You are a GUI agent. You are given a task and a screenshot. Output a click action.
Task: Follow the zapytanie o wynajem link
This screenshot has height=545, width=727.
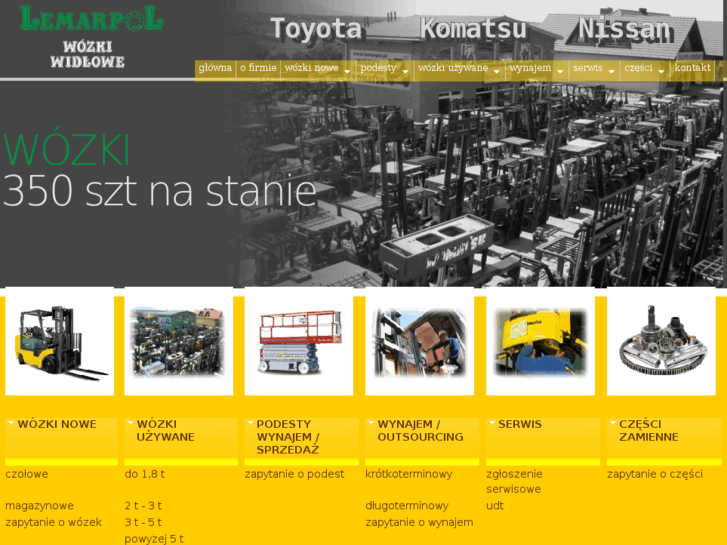[419, 522]
